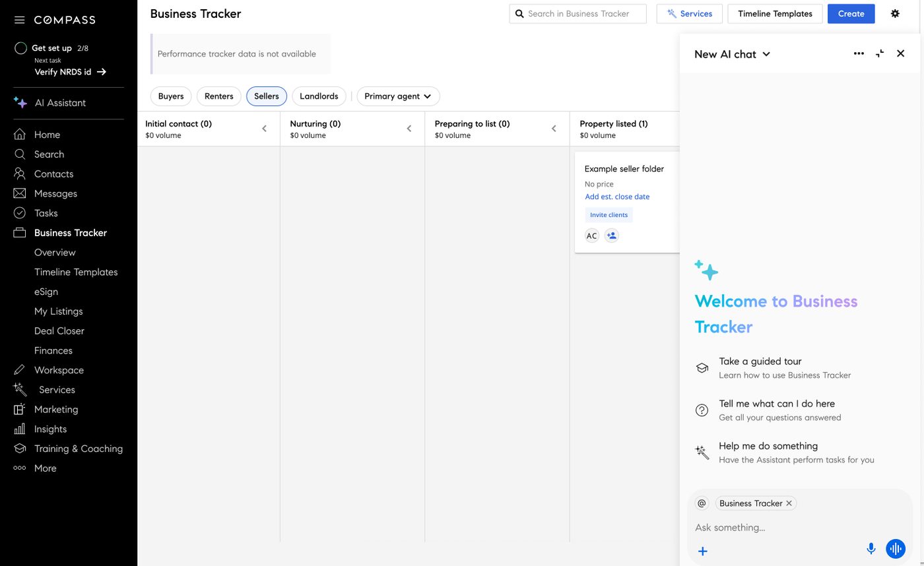Click the Search in Business Tracker field
924x566 pixels.
(x=577, y=14)
